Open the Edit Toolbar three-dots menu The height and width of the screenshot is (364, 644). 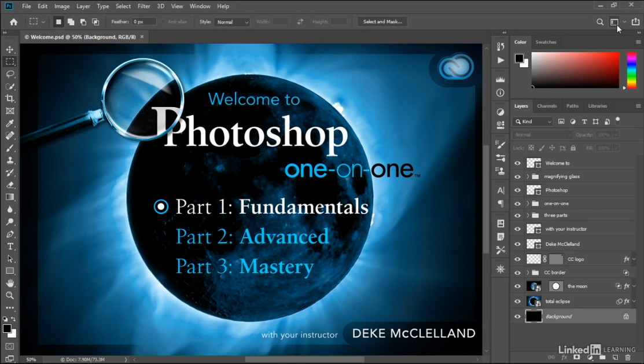coord(10,308)
